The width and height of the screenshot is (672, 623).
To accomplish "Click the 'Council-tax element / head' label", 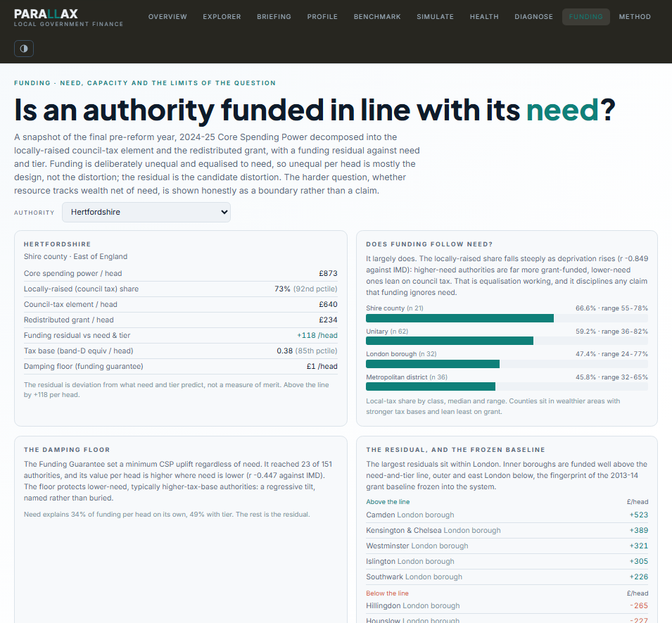I will point(70,304).
